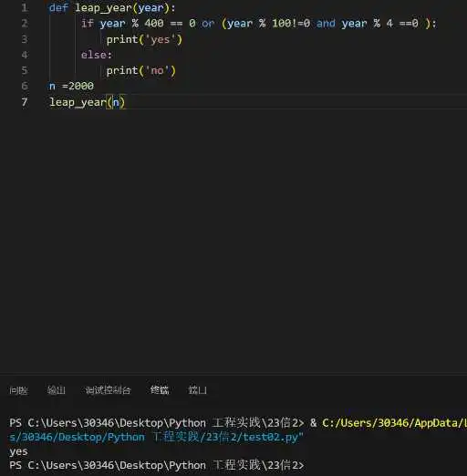Click line number 4 beside else
The image size is (467, 476).
(25, 55)
